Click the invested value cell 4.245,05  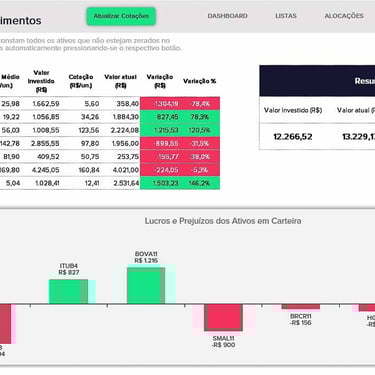45,170
